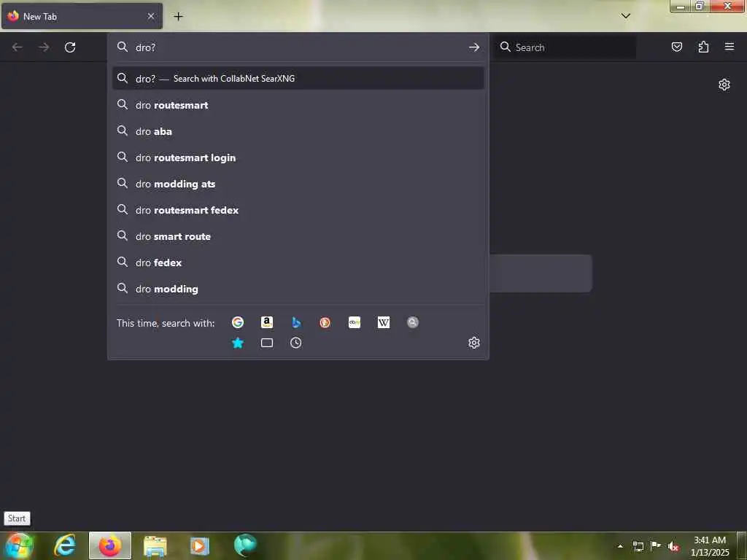Open the volume speaker tray icon

[673, 546]
